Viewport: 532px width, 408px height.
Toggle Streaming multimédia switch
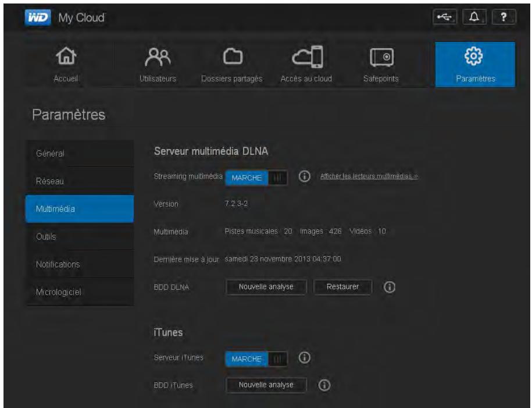pyautogui.click(x=256, y=178)
